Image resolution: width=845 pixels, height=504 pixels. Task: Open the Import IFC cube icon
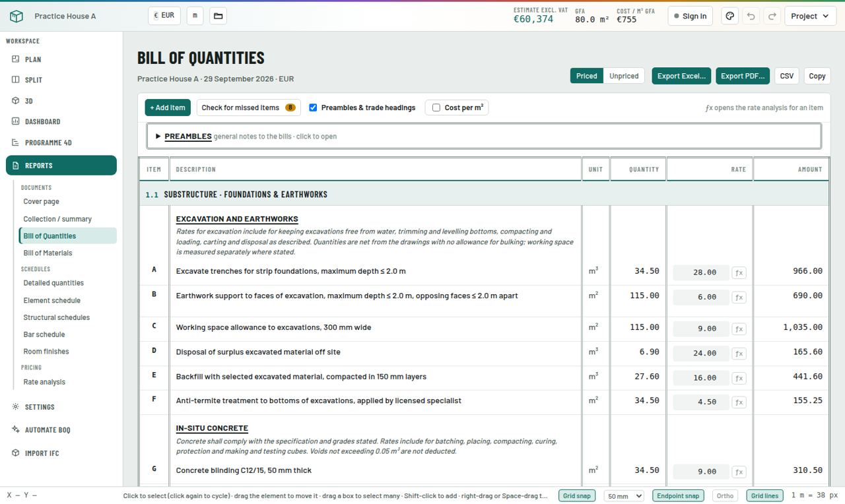16,453
